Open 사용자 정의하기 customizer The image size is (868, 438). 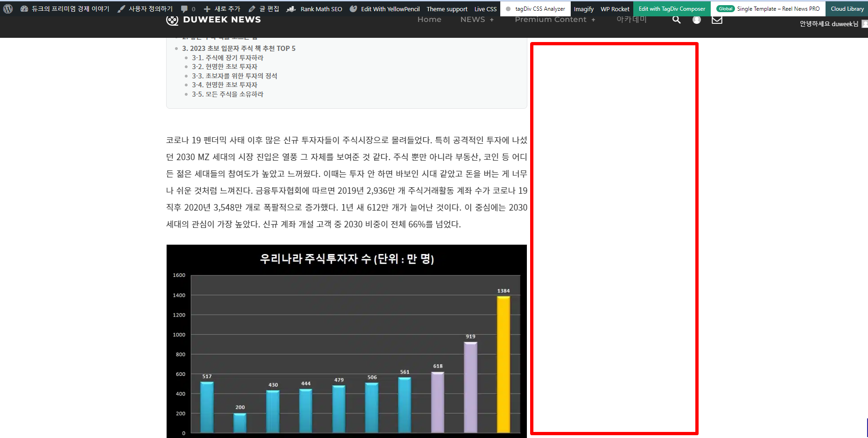[x=145, y=9]
